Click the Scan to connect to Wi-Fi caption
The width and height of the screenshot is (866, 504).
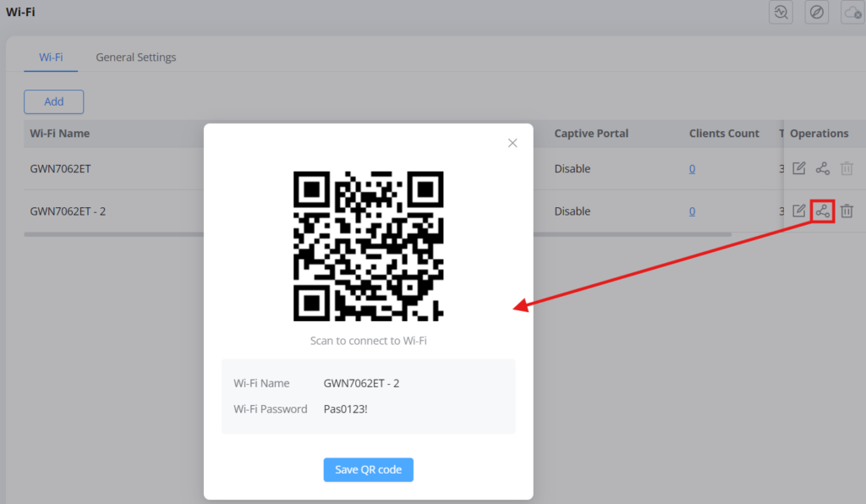(369, 341)
